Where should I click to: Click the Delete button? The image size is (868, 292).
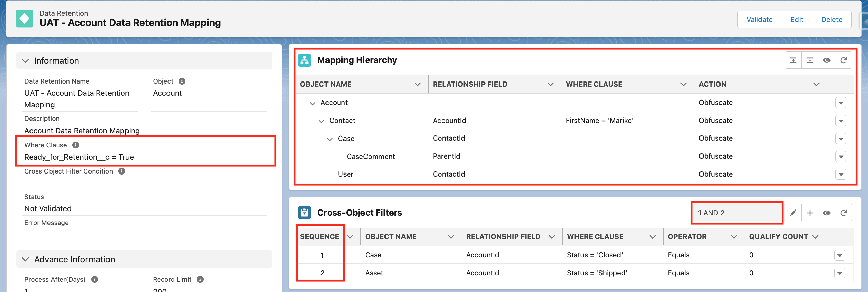coord(831,20)
